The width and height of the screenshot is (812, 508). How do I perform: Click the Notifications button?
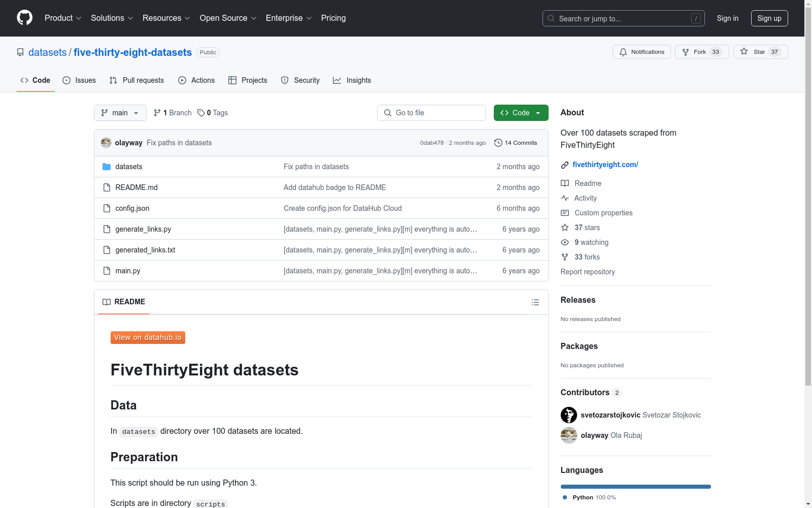pyautogui.click(x=642, y=52)
